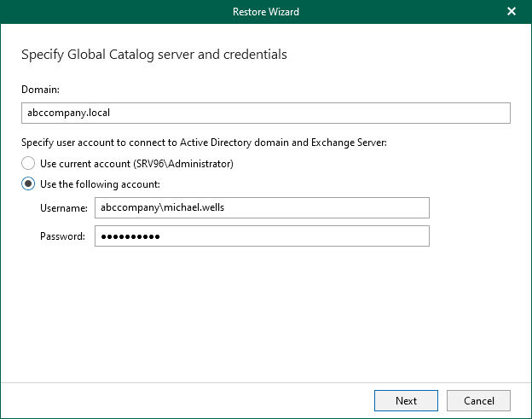Click into the Username text box
This screenshot has height=419, width=532.
(341, 208)
